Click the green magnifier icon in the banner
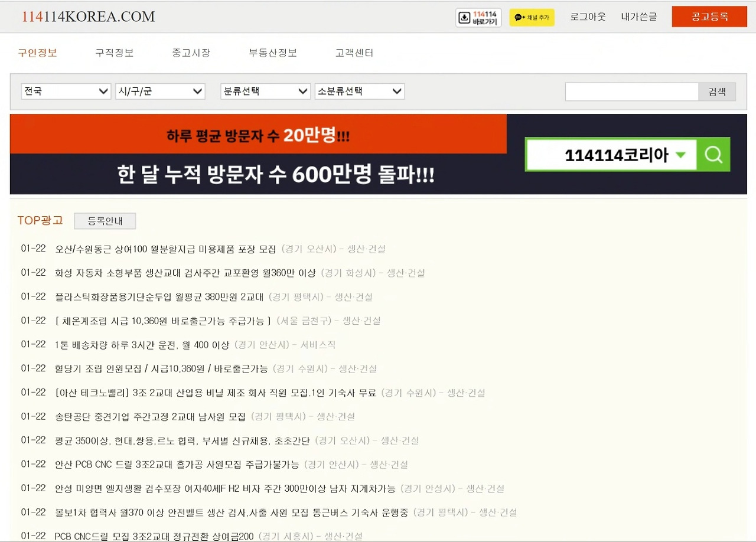The height and width of the screenshot is (542, 756). pos(713,155)
